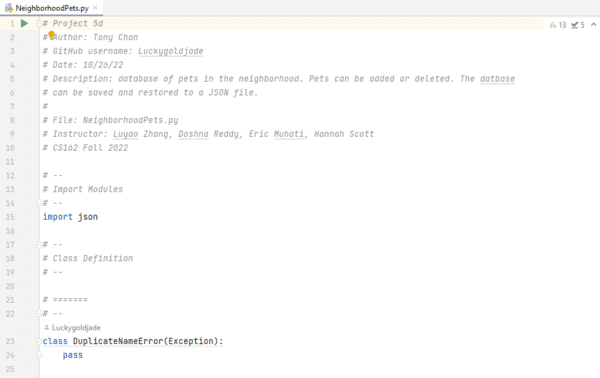Toggle fold marker at line 14
The height and width of the screenshot is (378, 600).
pyautogui.click(x=39, y=203)
